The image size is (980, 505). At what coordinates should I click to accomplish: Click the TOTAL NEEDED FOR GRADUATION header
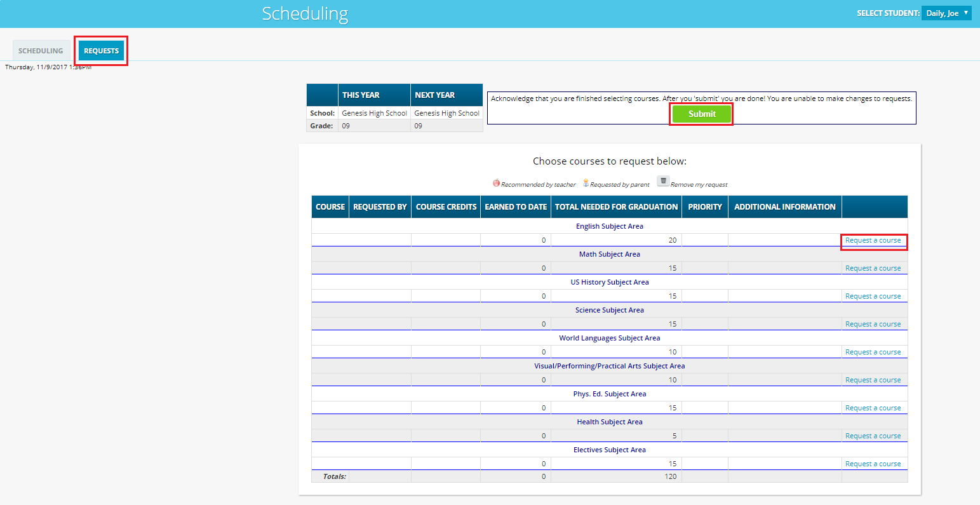(616, 206)
